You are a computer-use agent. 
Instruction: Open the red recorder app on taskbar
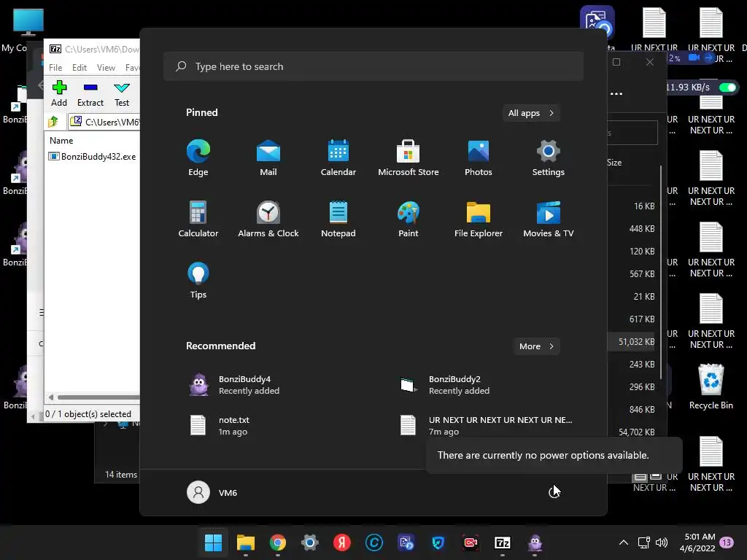(471, 542)
